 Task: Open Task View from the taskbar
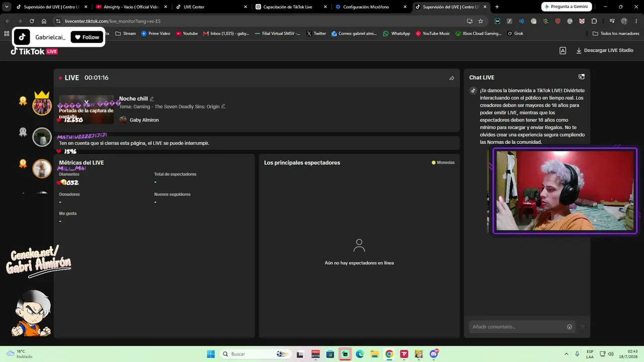300,354
